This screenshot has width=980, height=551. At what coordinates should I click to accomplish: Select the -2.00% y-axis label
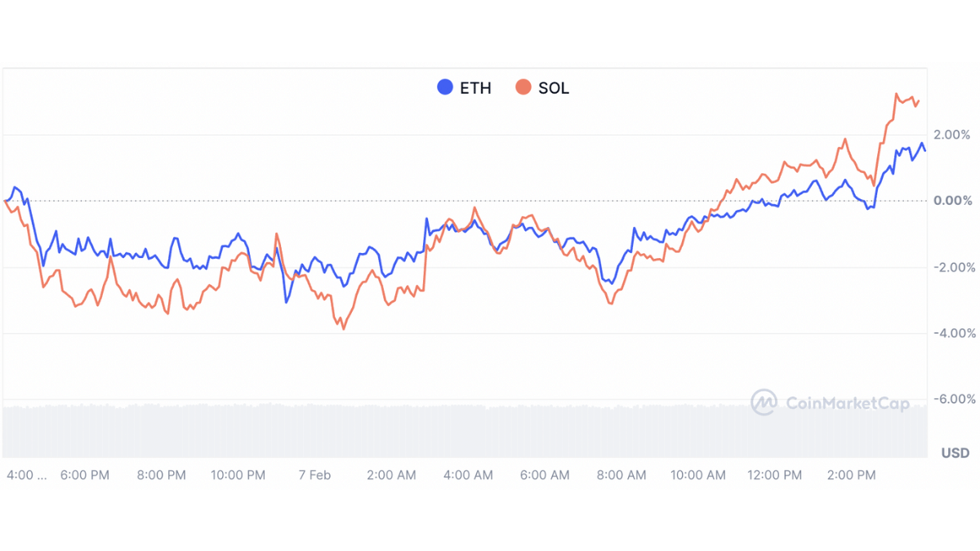tap(951, 267)
